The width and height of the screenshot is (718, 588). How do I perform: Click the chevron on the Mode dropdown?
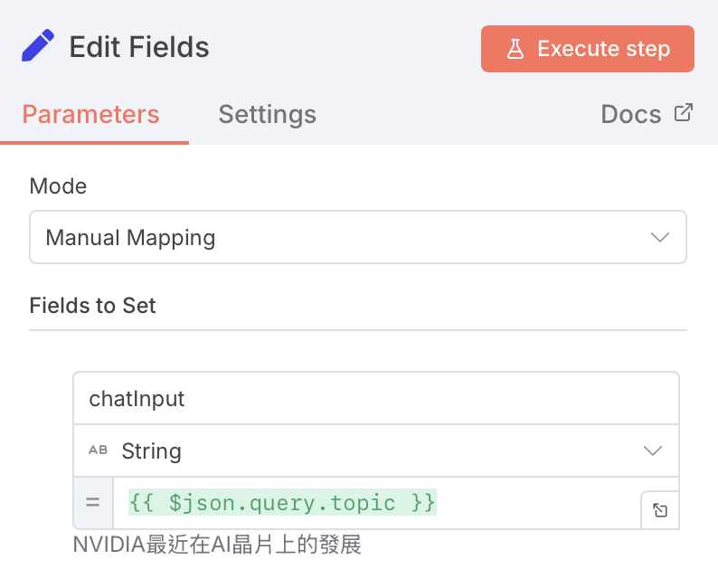(x=660, y=238)
